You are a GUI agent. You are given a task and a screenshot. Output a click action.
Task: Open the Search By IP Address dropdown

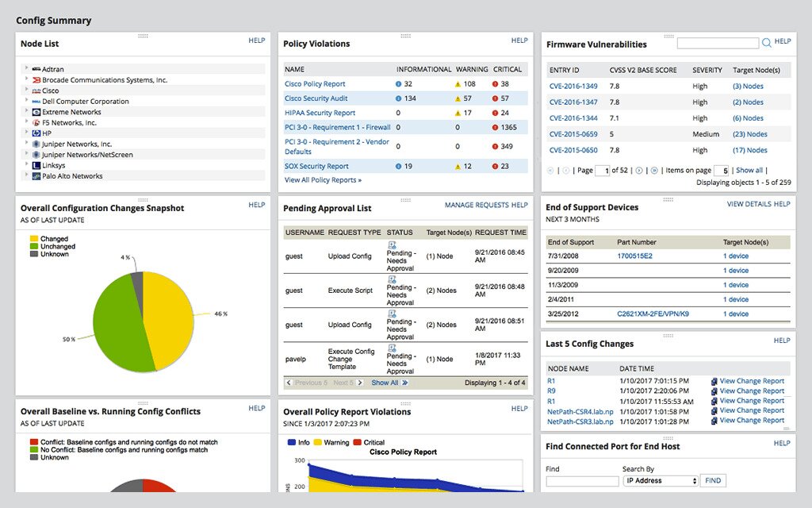660,480
